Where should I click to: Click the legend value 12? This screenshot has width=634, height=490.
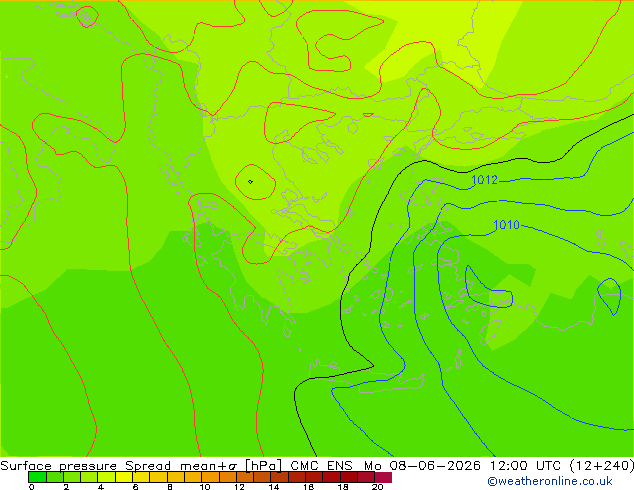click(239, 487)
